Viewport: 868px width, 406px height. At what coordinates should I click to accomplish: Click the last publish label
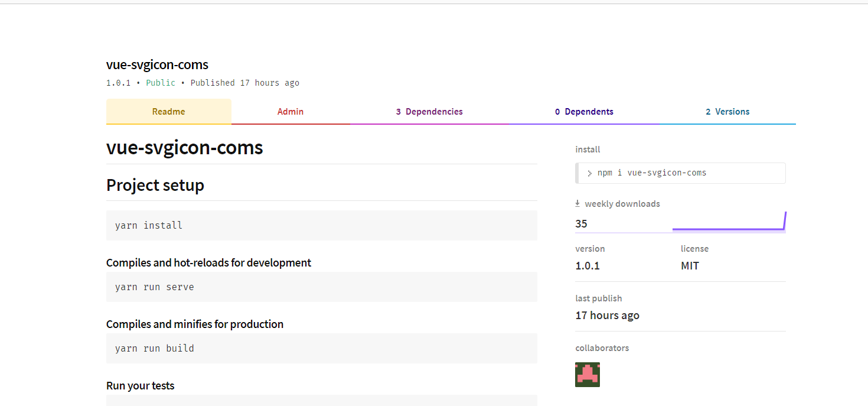coord(599,298)
